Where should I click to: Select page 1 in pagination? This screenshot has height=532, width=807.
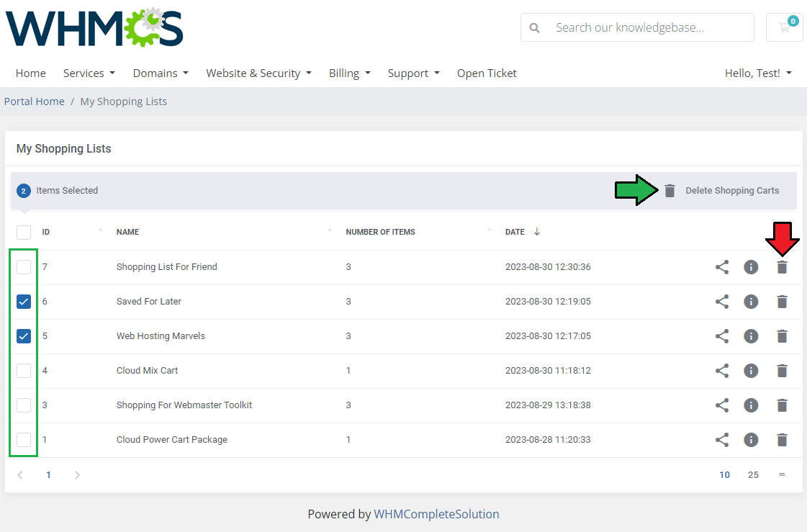pyautogui.click(x=48, y=475)
